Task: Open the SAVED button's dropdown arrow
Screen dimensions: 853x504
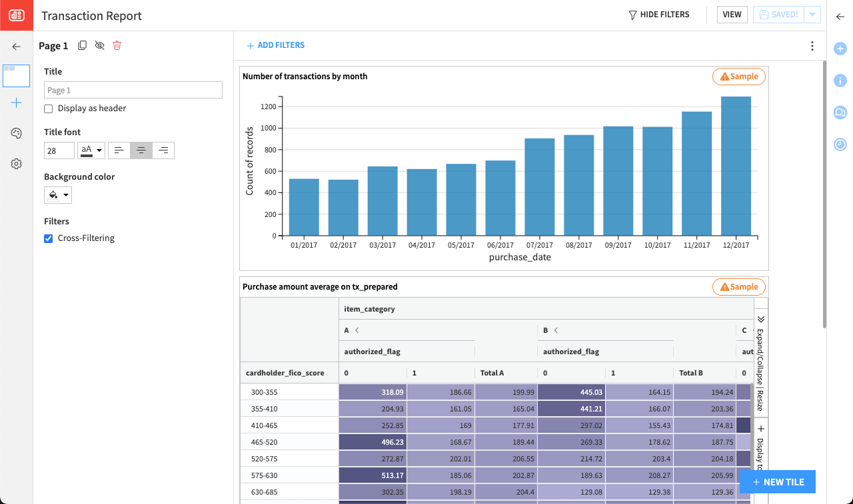Action: [812, 14]
